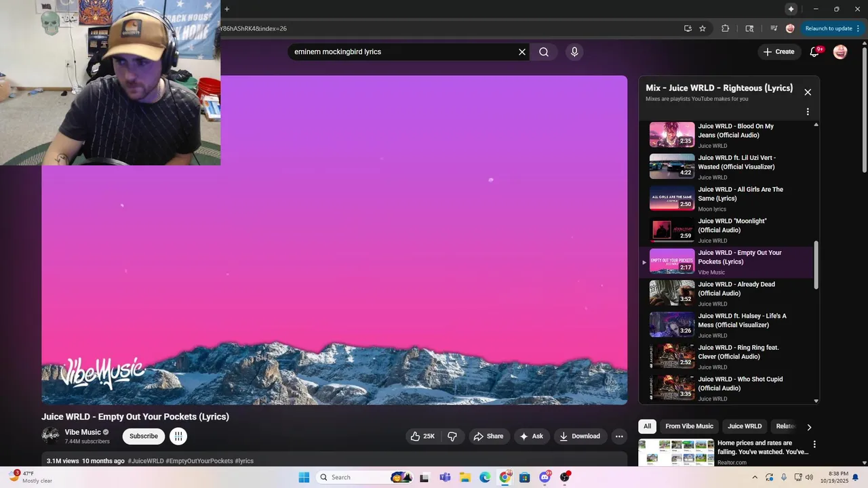Dislike the video

452,436
